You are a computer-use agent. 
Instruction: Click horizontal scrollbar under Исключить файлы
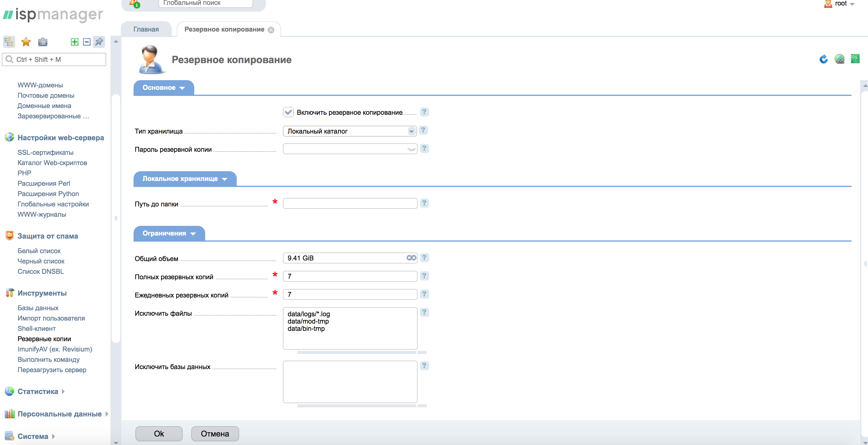tap(357, 352)
